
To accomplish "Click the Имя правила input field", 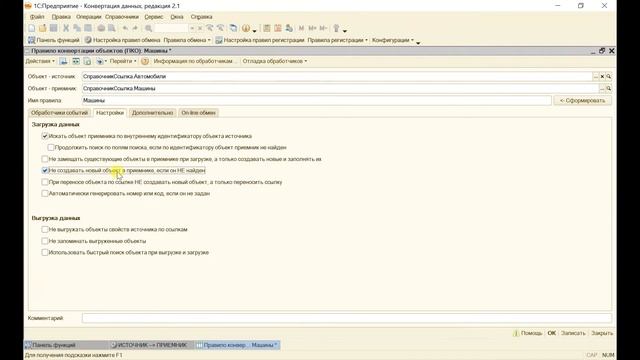I will [316, 100].
